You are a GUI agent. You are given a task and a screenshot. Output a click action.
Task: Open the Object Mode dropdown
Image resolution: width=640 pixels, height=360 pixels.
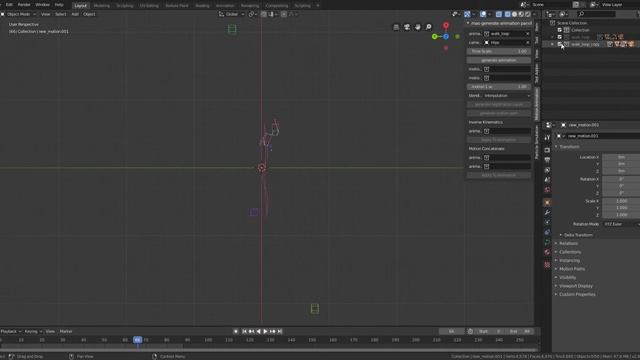click(x=18, y=14)
